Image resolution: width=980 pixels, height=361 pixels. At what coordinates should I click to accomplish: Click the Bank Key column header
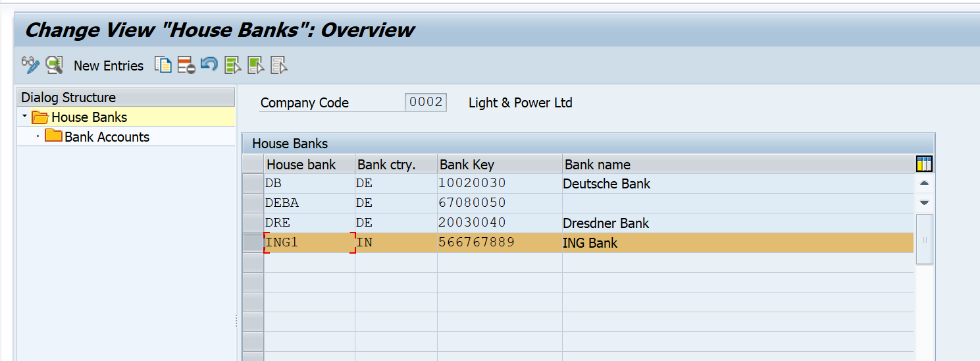[500, 165]
